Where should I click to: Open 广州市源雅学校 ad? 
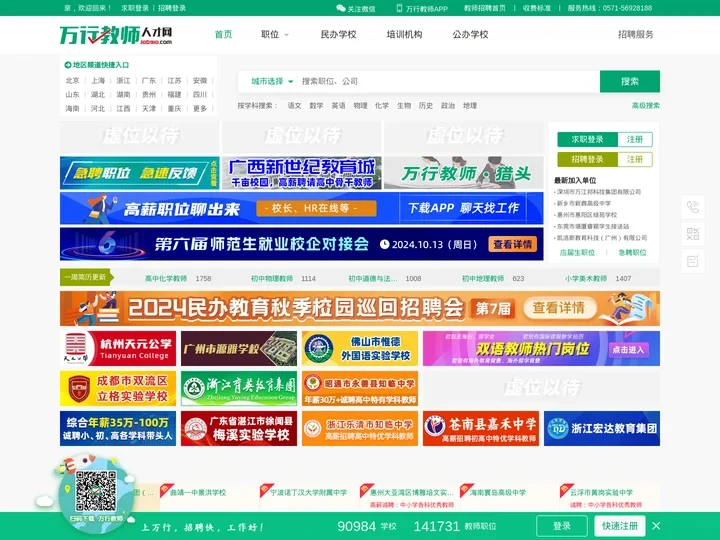click(x=239, y=349)
